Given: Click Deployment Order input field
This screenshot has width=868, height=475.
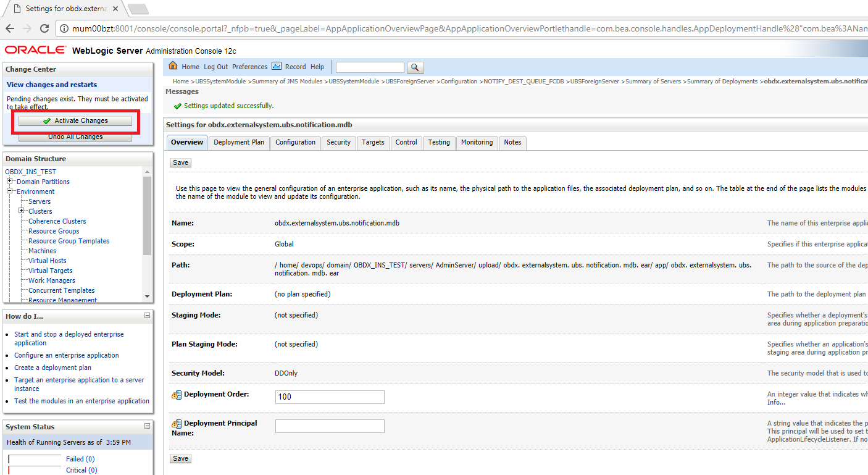Looking at the screenshot, I should coord(330,397).
